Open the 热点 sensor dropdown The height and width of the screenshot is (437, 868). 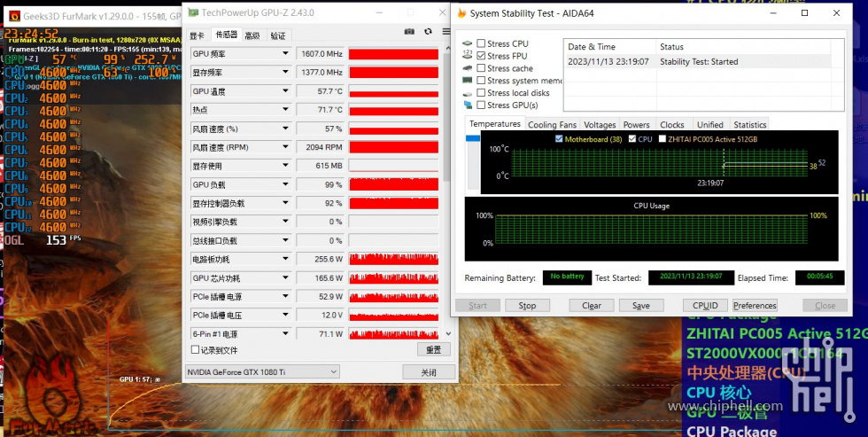point(285,110)
